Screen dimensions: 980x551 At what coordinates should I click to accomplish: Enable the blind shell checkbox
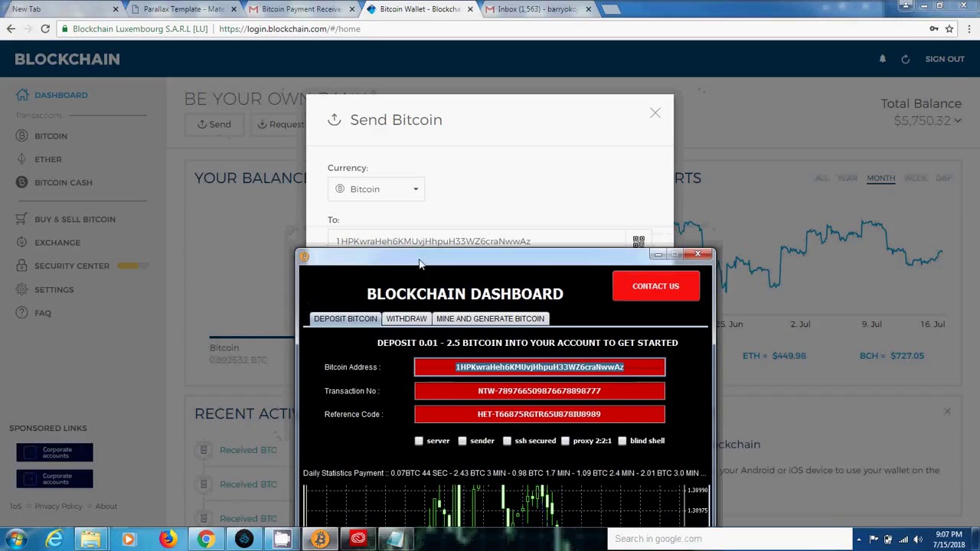(622, 441)
